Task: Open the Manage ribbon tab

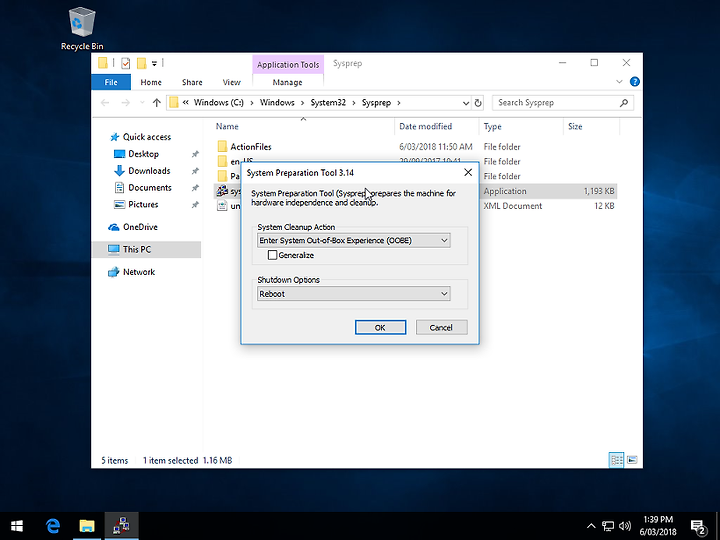Action: (287, 82)
